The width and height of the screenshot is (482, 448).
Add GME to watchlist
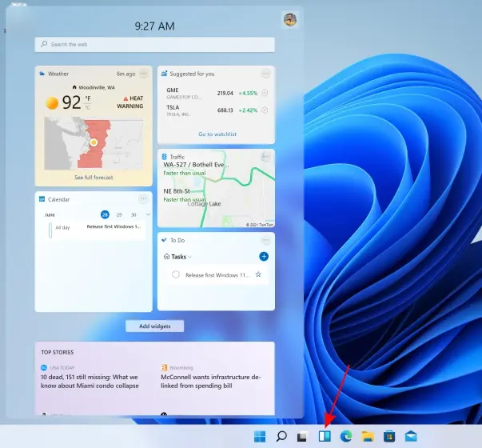tap(265, 93)
